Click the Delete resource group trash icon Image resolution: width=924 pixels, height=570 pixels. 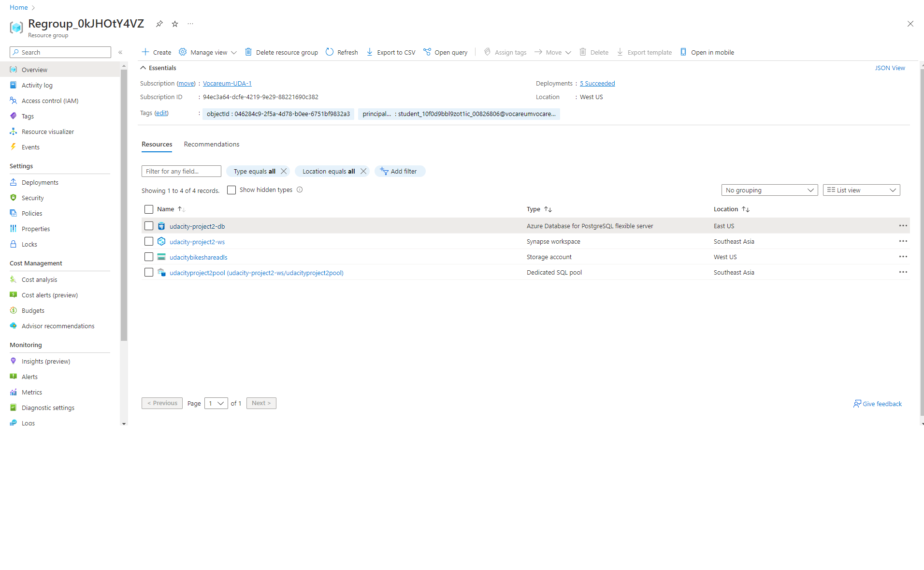pyautogui.click(x=248, y=52)
